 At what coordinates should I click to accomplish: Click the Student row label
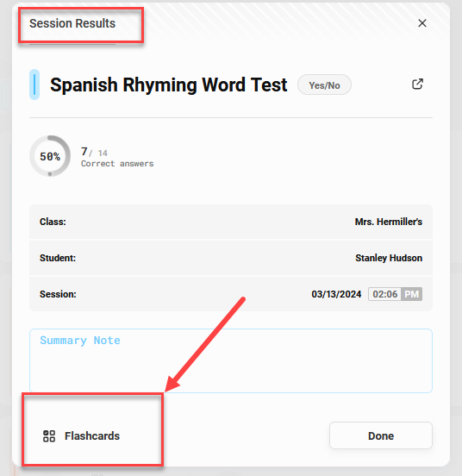click(x=58, y=258)
